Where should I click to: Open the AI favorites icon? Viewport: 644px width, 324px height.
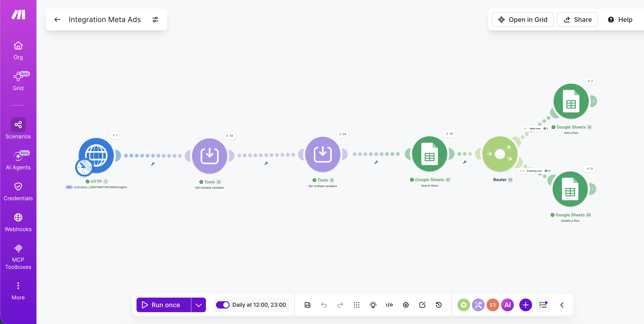pos(508,304)
